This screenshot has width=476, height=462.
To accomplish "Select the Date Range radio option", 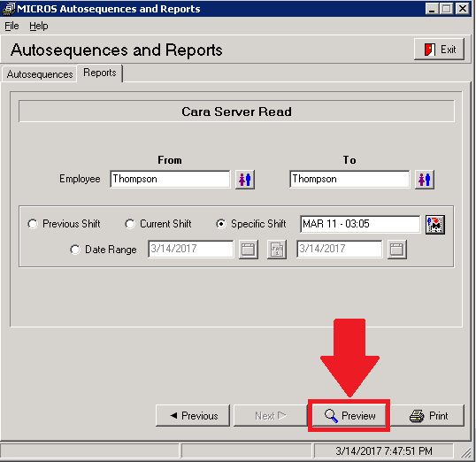I will pos(75,250).
